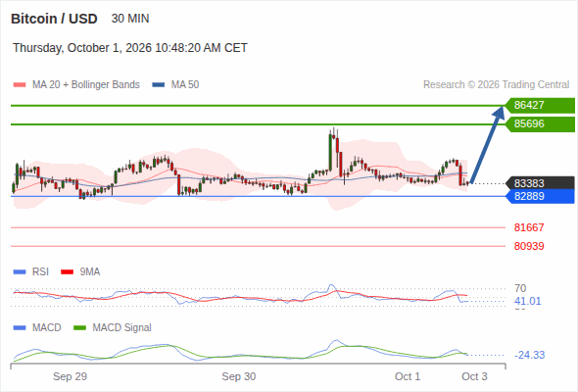Click the MACD blue legend swatch
578x392 pixels.
[20, 328]
